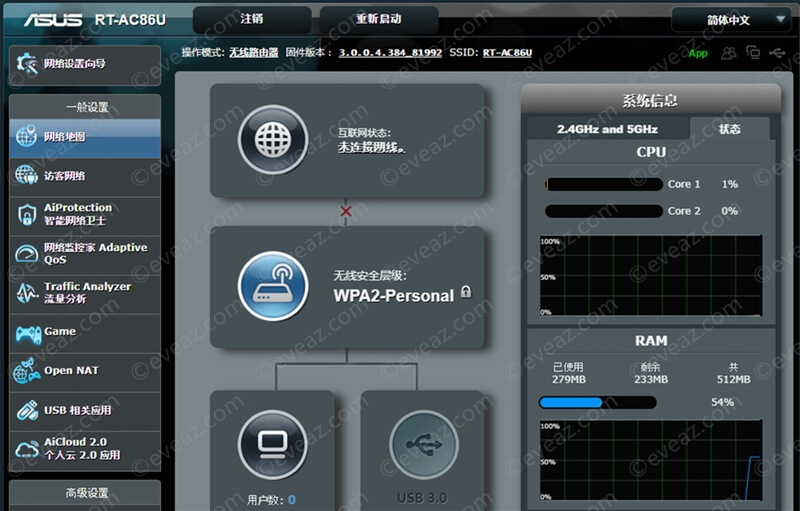Click the RAM usage progress bar
This screenshot has height=511, width=800.
597,402
